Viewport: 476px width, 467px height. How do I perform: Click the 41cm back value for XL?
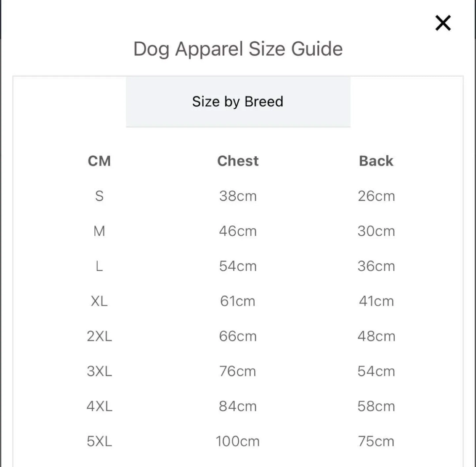(x=376, y=301)
